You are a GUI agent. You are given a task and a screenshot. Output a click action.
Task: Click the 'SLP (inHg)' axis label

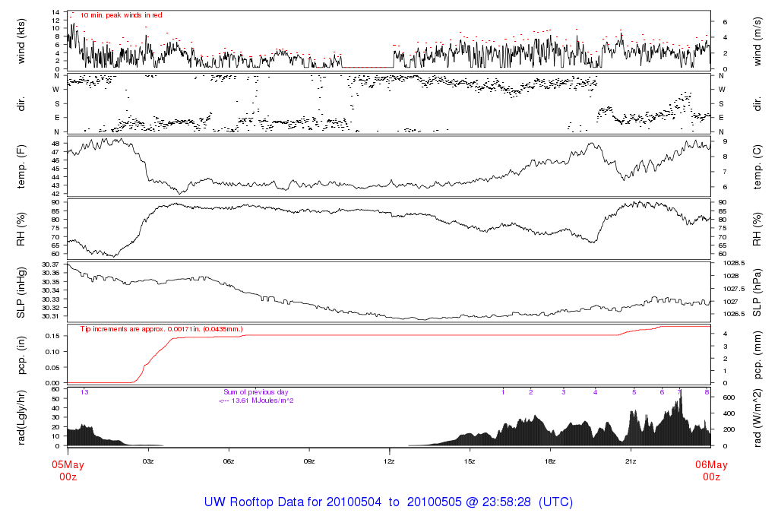tap(21, 293)
